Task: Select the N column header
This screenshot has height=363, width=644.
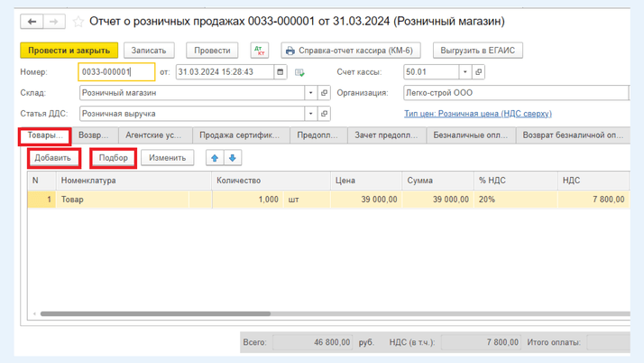Action: [x=41, y=181]
